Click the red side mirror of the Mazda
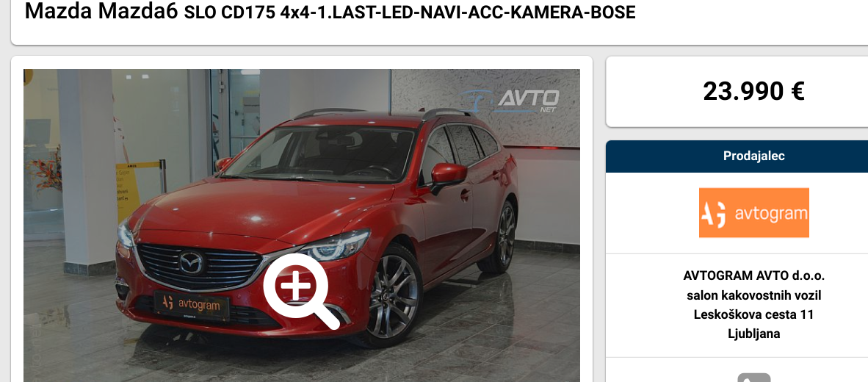The height and width of the screenshot is (382, 868). tap(449, 174)
